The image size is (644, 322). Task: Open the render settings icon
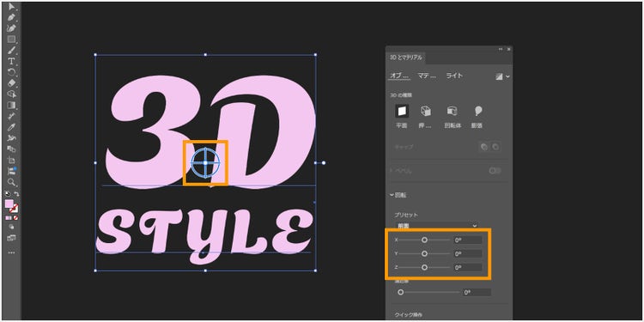click(499, 76)
